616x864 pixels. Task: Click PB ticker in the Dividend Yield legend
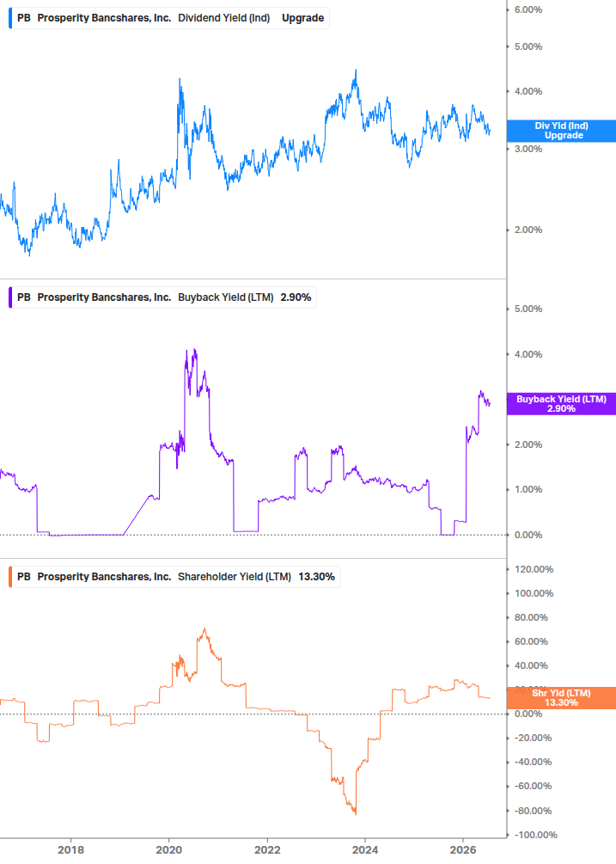pyautogui.click(x=24, y=18)
